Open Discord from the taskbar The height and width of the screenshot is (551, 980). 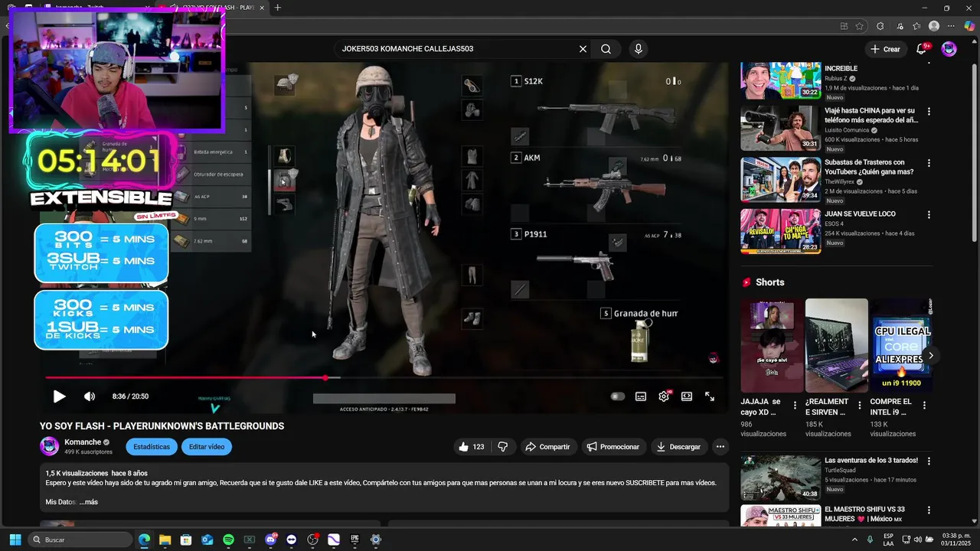270,540
